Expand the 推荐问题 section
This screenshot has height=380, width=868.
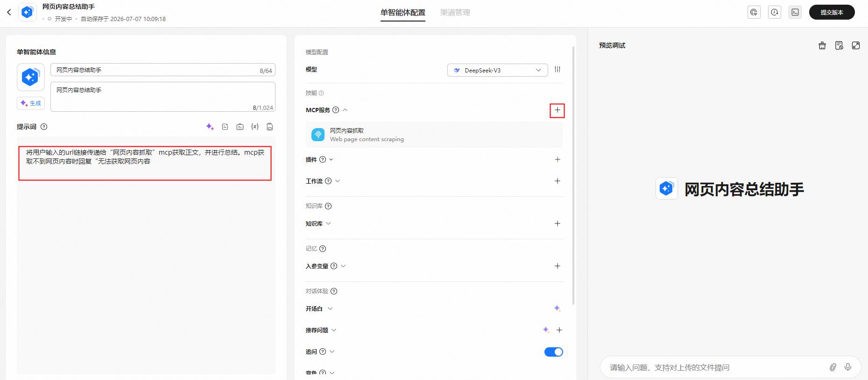(x=334, y=330)
